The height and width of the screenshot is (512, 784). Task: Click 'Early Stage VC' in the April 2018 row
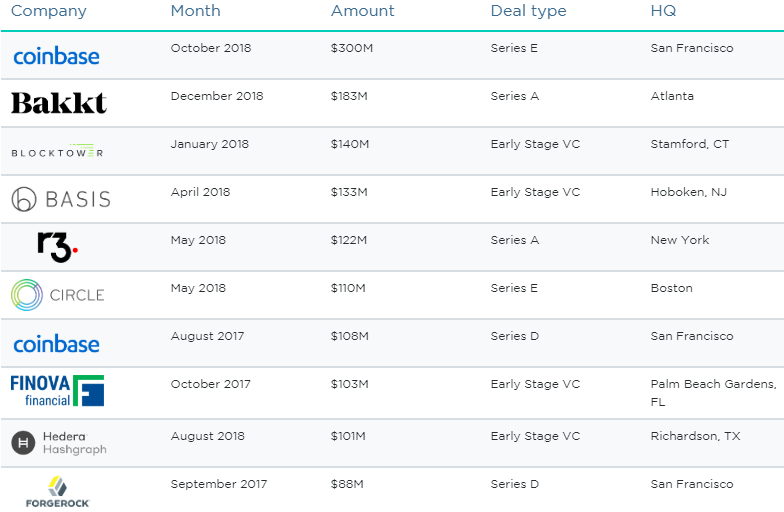tap(535, 192)
